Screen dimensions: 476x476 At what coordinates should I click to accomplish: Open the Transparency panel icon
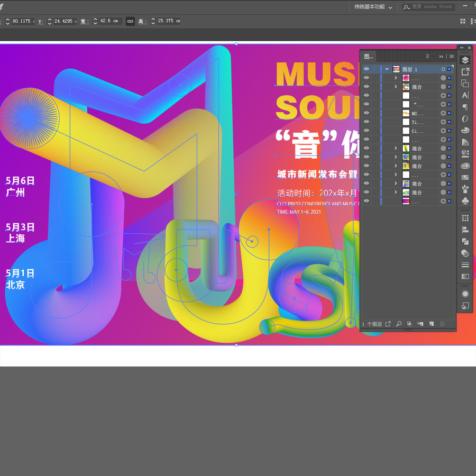465,253
